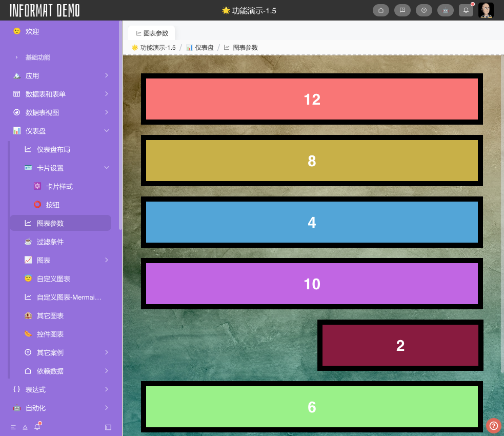Open the robot assistant icon in header
Screen dimensions: 504x436
tap(445, 10)
